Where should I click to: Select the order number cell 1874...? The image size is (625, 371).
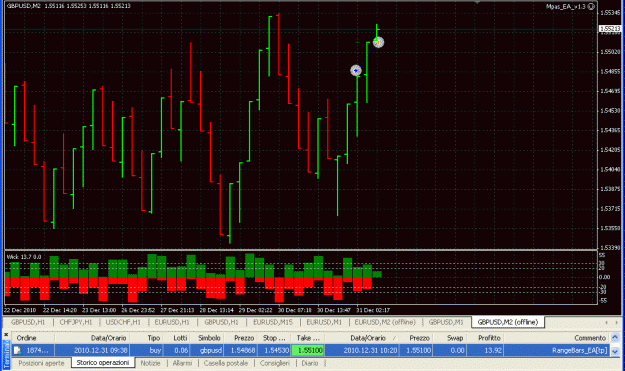[37, 351]
